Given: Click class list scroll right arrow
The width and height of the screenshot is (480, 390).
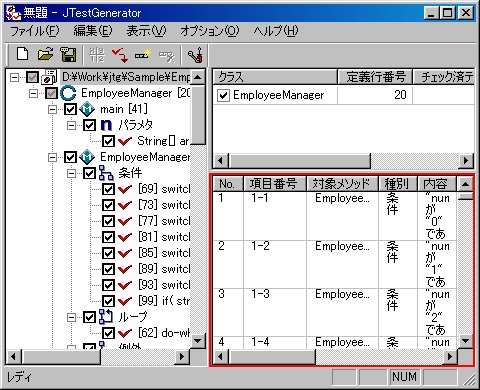Looking at the screenshot, I should 466,161.
